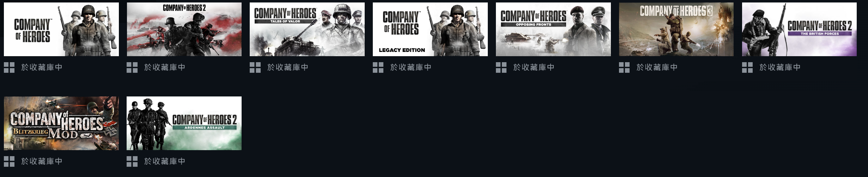868x177 pixels.
Task: Open the Company of Heroes 2 thumbnail
Action: point(184,29)
